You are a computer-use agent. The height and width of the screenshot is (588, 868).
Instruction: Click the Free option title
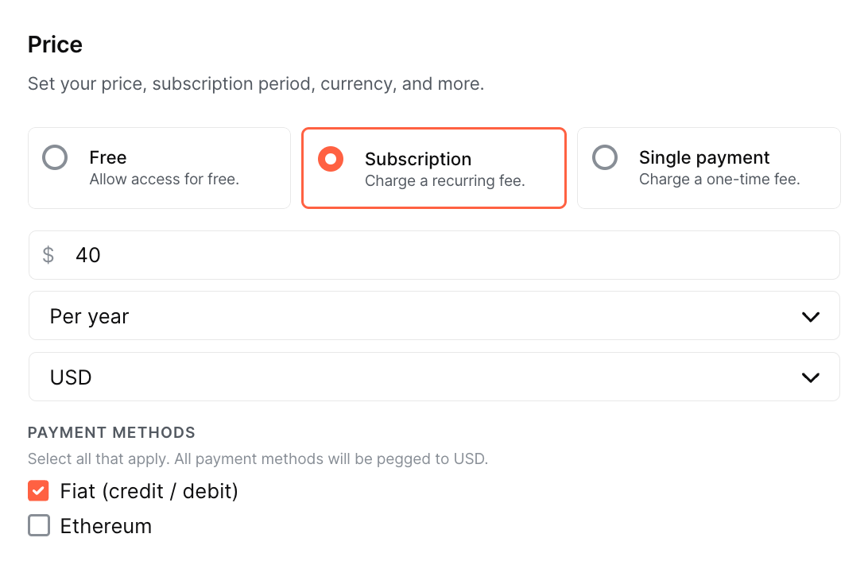point(108,157)
